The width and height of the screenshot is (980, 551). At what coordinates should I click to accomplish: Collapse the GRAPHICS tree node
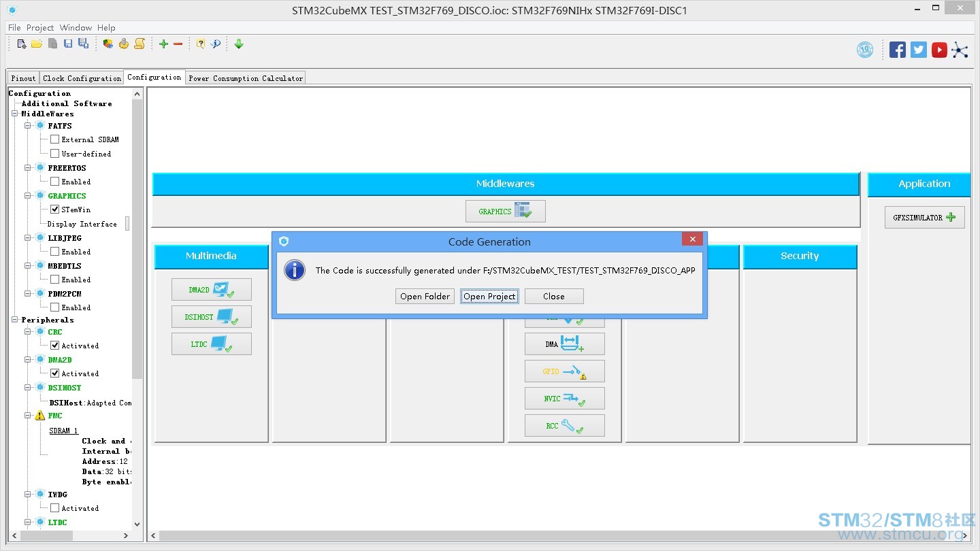coord(28,195)
